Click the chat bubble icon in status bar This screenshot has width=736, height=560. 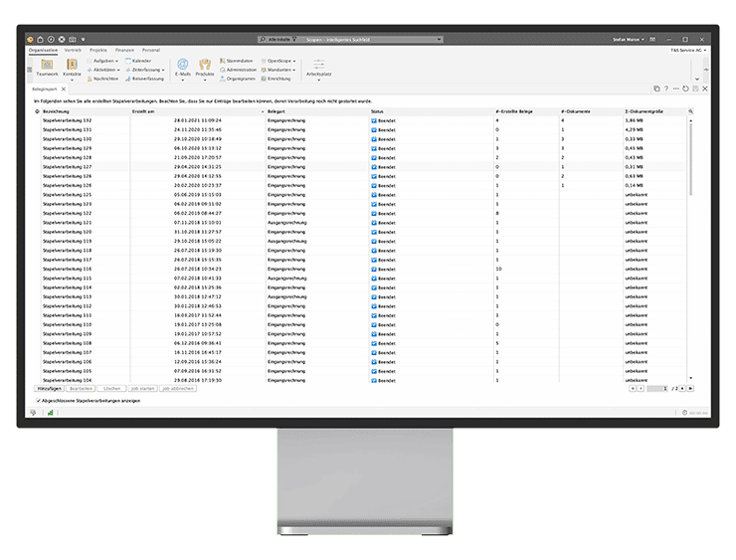(33, 413)
